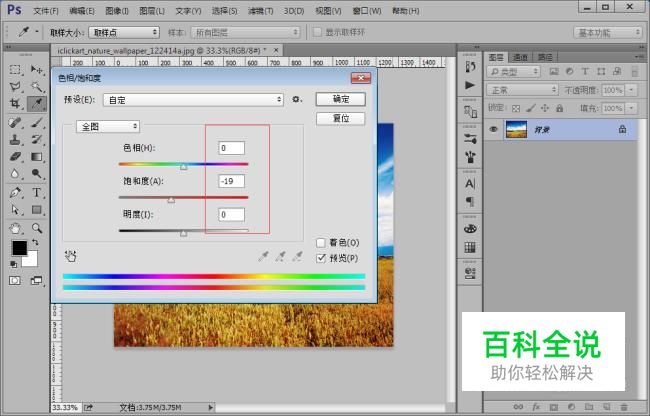Toggle lock transparent pixels button
This screenshot has width=650, height=416.
[x=516, y=109]
